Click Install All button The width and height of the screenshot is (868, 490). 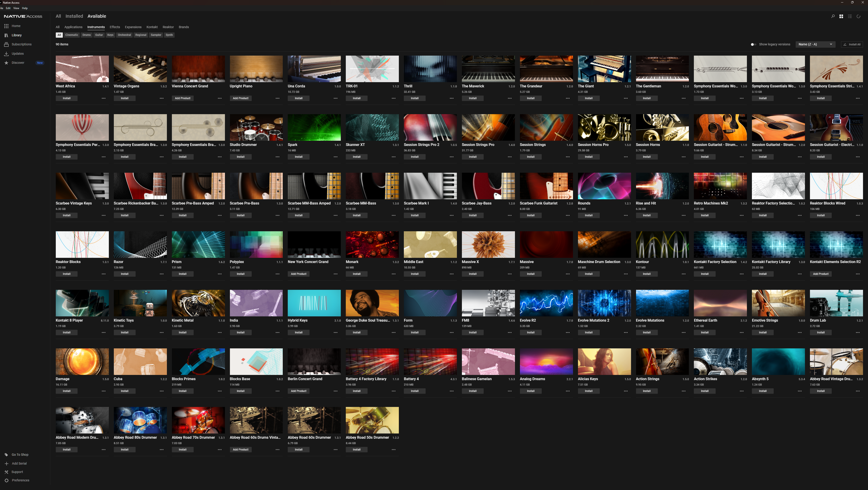pos(852,44)
